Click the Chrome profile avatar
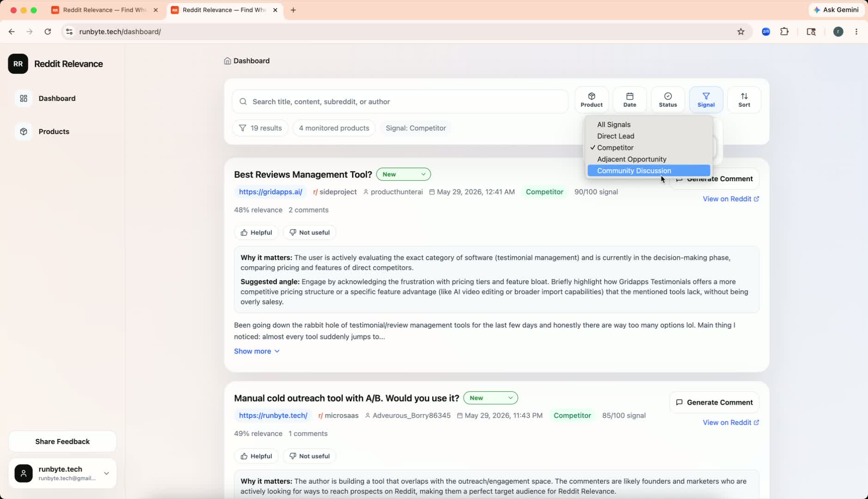This screenshot has height=499, width=868. [838, 31]
